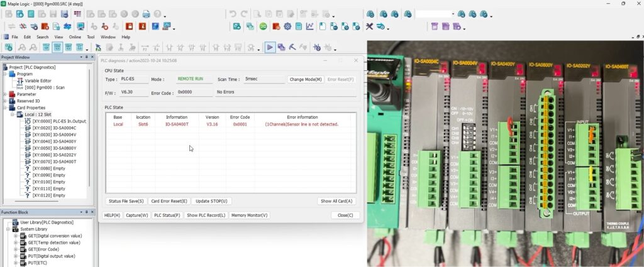Open the Search menu

(42, 37)
